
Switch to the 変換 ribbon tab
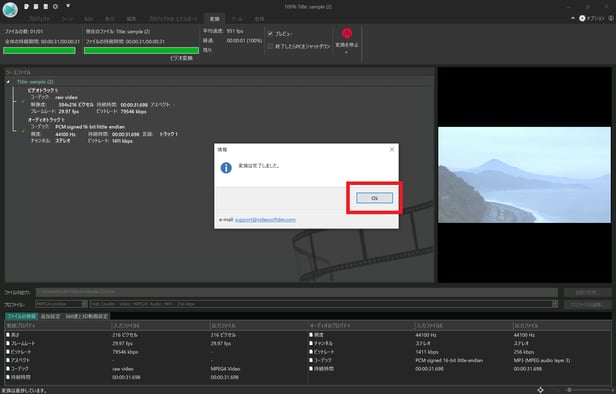pos(214,19)
